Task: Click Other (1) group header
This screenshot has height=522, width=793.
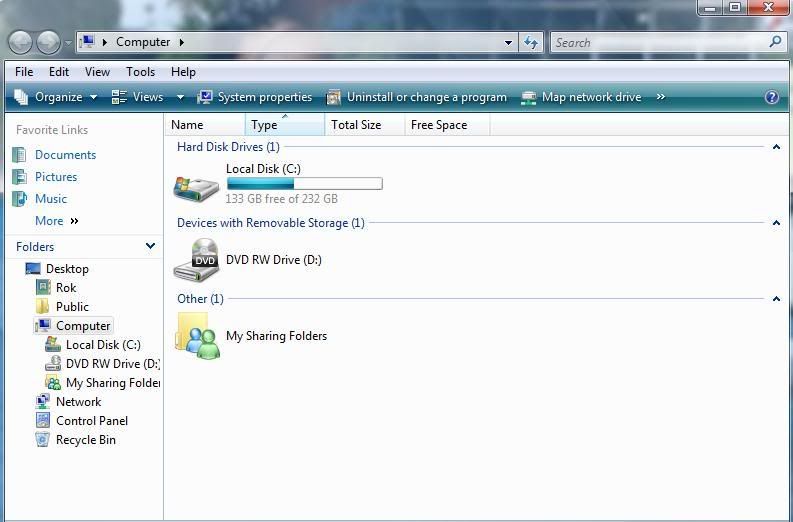Action: click(x=200, y=298)
